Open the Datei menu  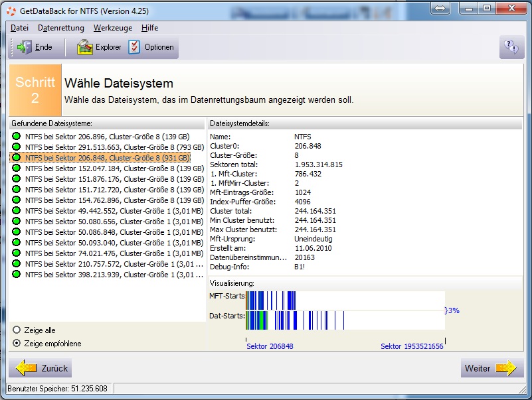click(x=19, y=28)
